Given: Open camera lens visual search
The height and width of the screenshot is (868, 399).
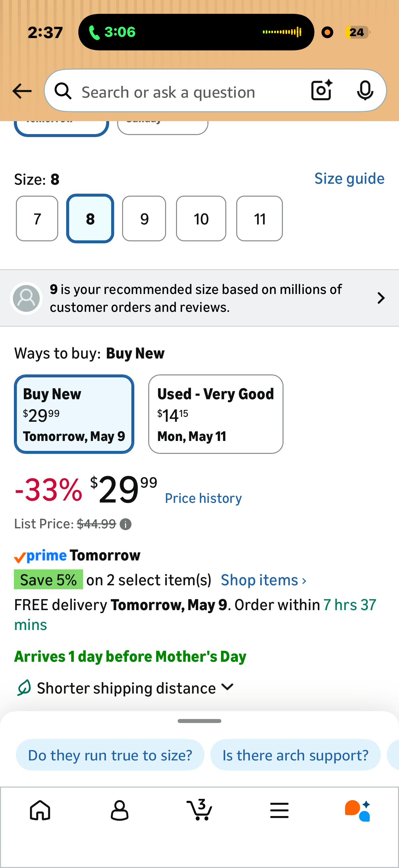Looking at the screenshot, I should click(322, 90).
